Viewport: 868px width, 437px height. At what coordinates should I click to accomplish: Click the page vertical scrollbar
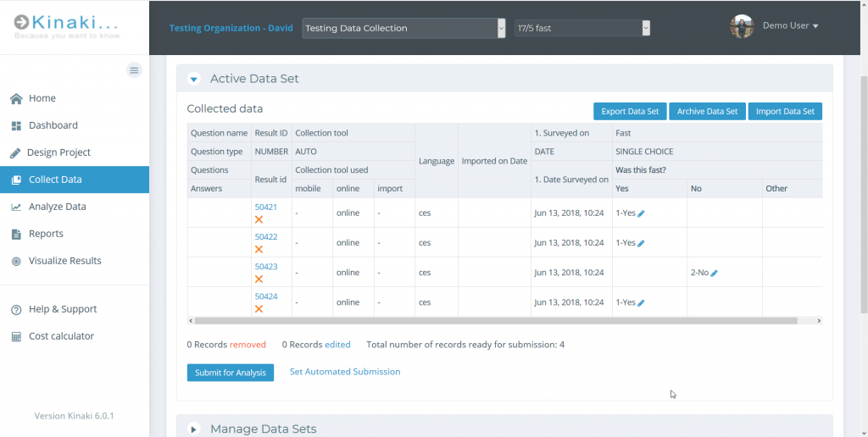coord(864,195)
